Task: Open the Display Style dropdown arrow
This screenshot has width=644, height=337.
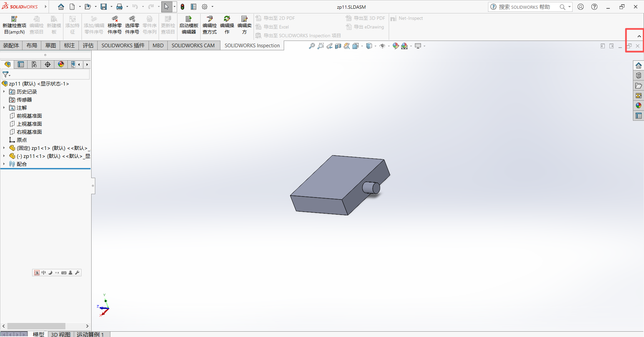Action: [375, 46]
